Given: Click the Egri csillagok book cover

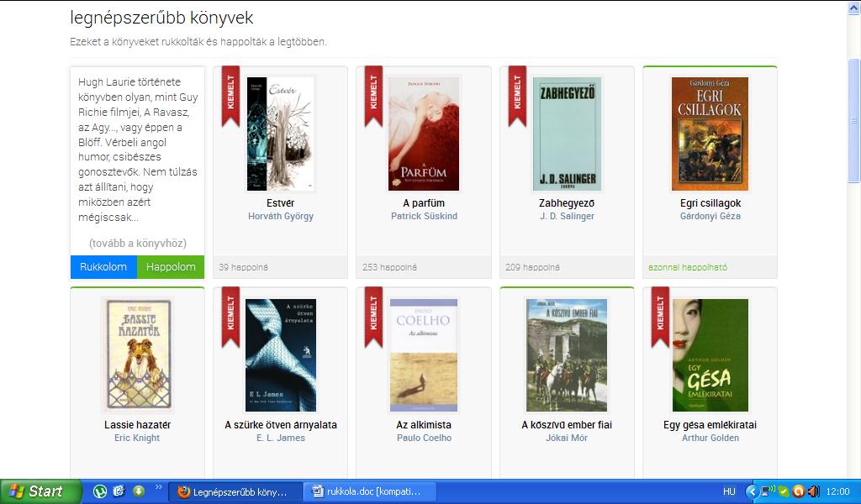Looking at the screenshot, I should (x=710, y=134).
